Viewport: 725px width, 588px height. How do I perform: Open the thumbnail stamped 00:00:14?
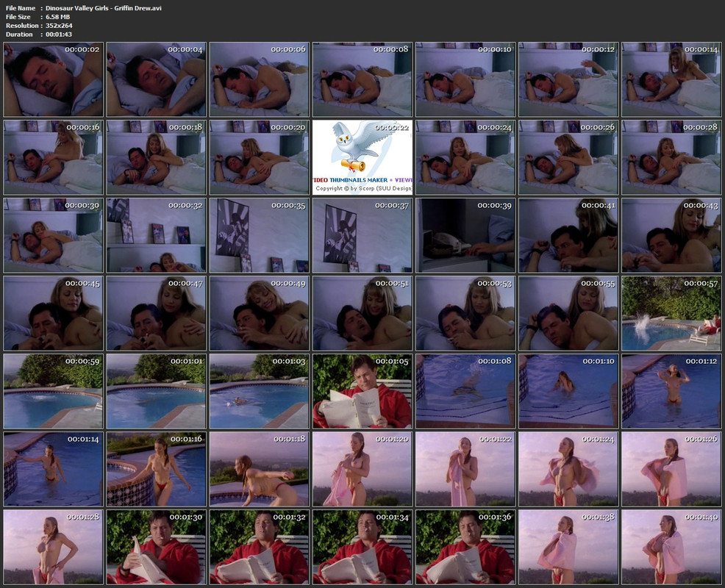(671, 79)
